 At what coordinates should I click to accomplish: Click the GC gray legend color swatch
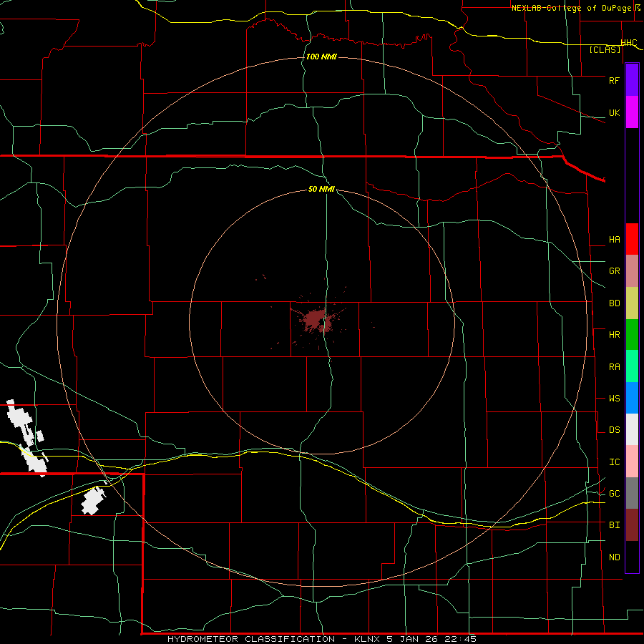point(632,493)
